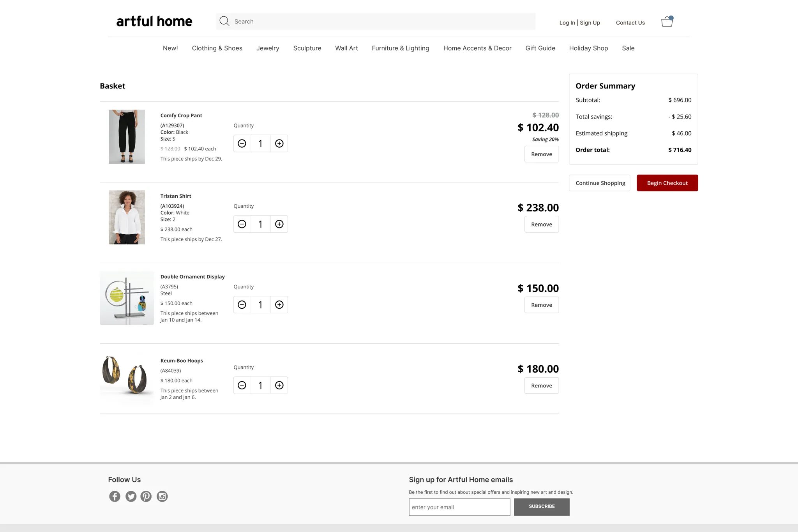Open Artful Home Facebook page icon
The image size is (798, 532).
pyautogui.click(x=115, y=496)
